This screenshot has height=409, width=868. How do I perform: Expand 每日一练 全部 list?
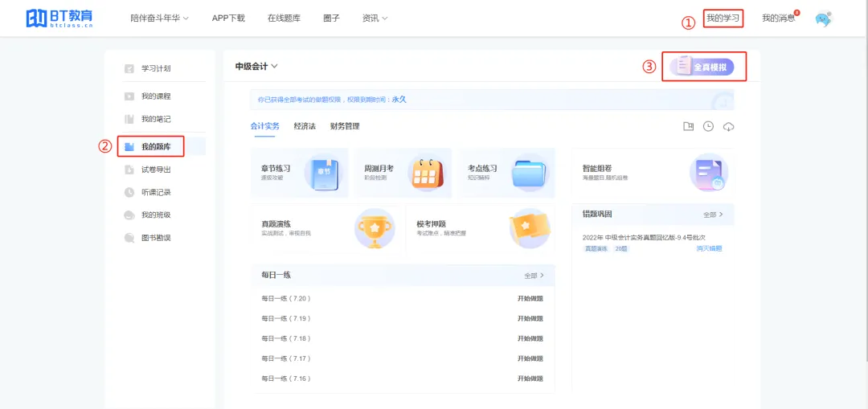tap(534, 275)
